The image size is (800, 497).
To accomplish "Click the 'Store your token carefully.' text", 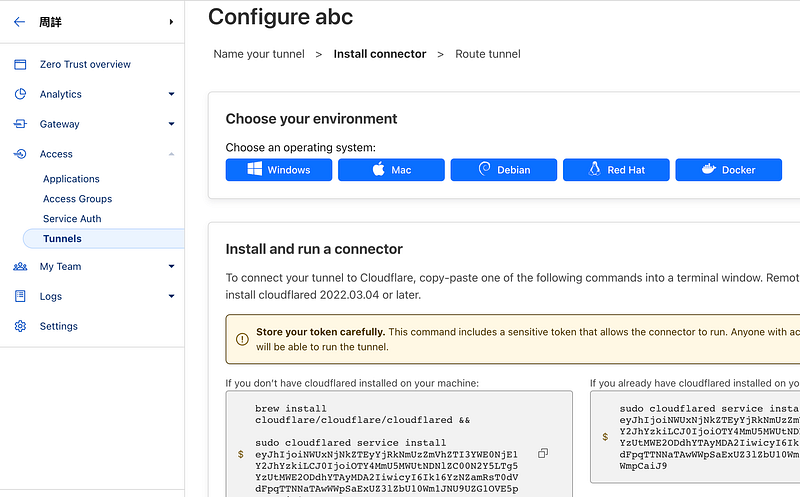I will coord(320,332).
